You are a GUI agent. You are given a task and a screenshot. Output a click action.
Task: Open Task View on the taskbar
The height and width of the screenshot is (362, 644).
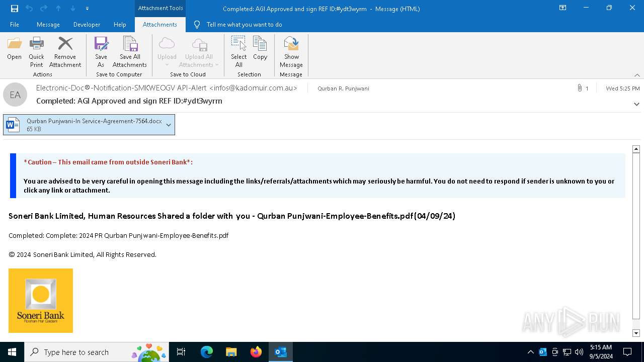pos(181,352)
